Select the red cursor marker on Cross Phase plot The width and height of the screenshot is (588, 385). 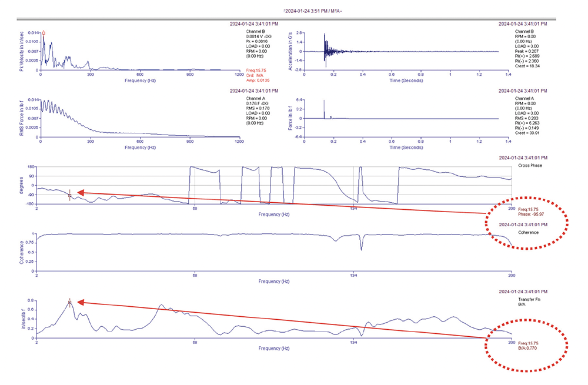tap(69, 195)
